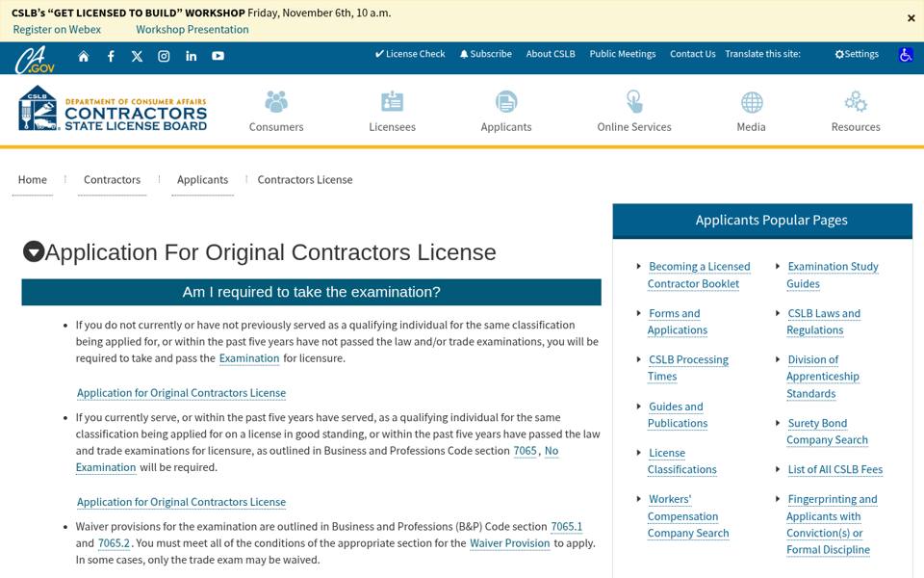Subscribe using the bell link
The width and height of the screenshot is (924, 578).
coord(485,54)
